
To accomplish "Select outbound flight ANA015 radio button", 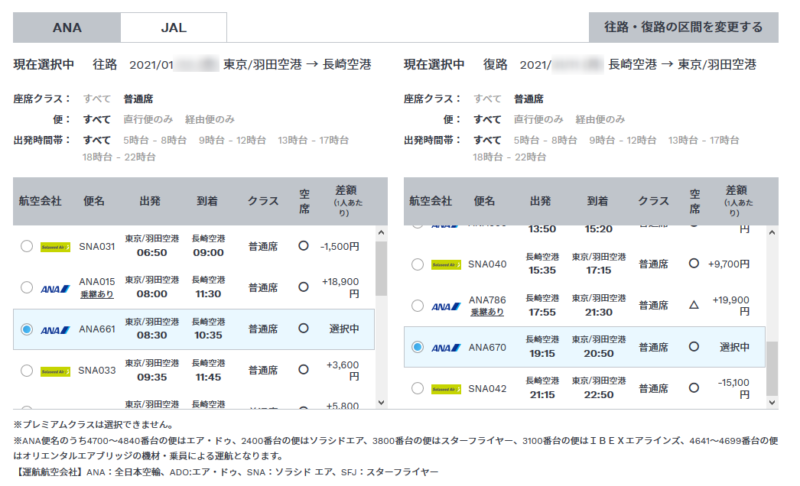I will point(27,288).
